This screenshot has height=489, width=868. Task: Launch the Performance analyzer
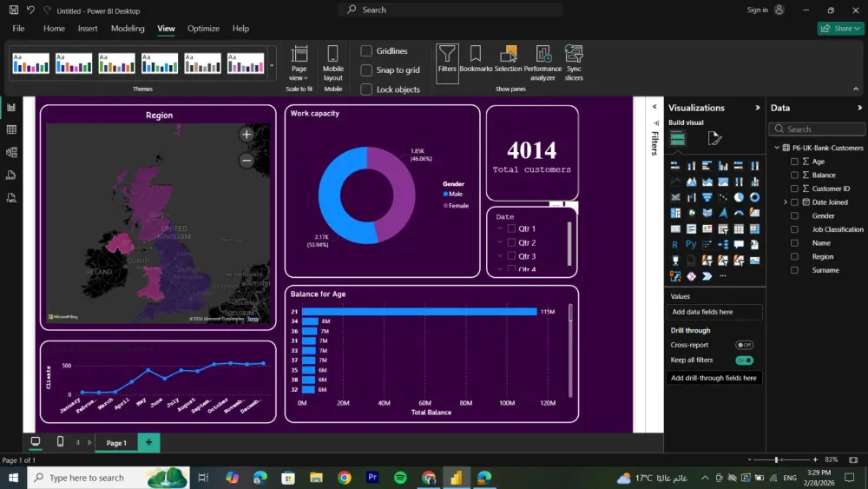tap(542, 63)
